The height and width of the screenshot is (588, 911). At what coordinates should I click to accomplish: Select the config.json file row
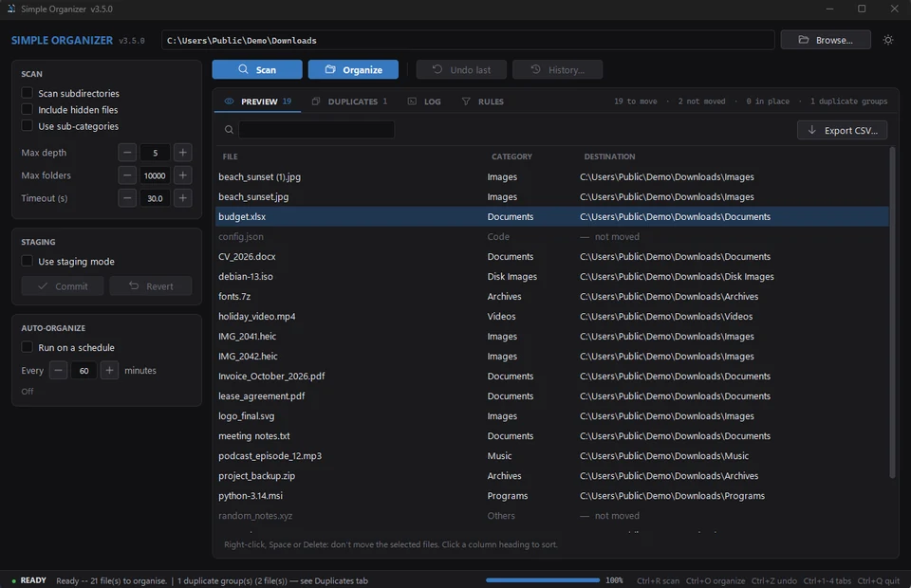pos(552,237)
